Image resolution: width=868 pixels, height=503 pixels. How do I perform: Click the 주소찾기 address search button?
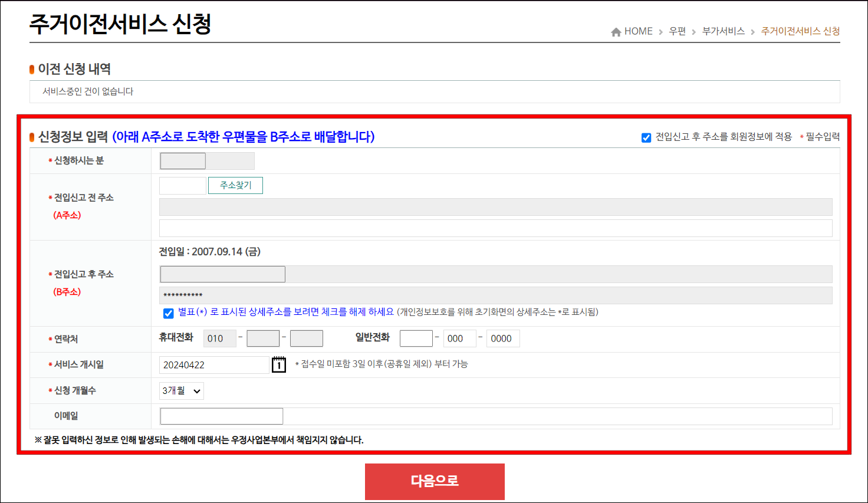(x=235, y=185)
